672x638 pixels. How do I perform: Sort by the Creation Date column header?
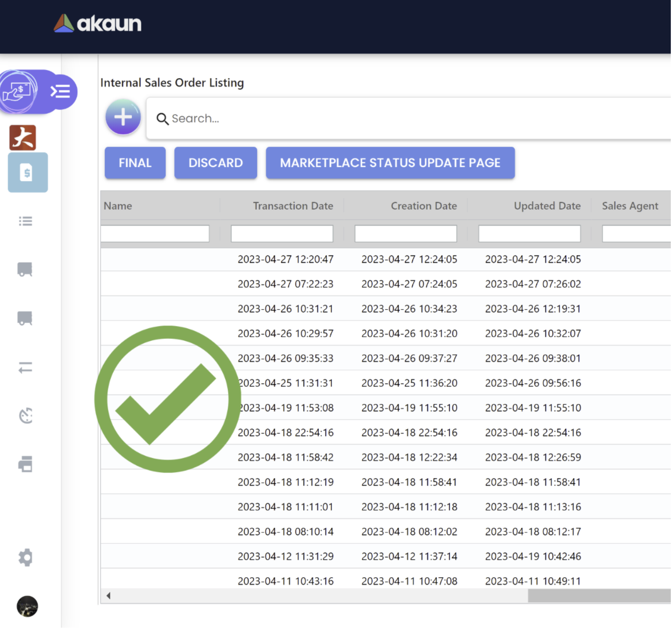[x=424, y=206]
